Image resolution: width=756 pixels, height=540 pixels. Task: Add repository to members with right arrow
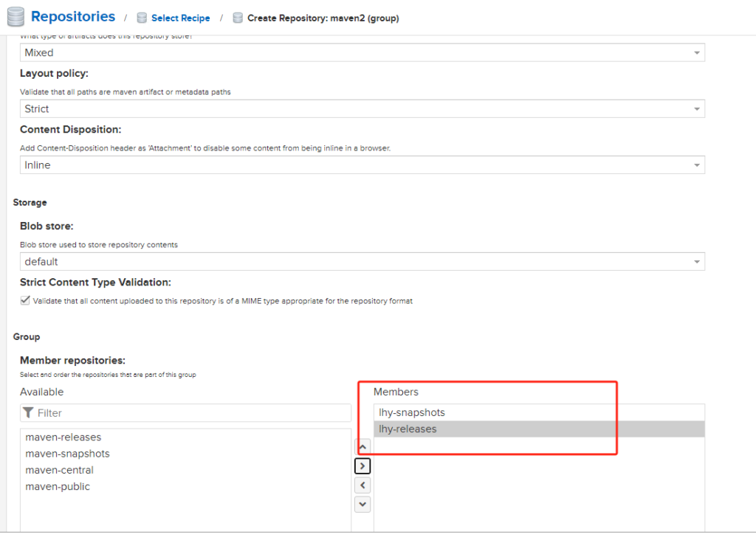coord(362,466)
